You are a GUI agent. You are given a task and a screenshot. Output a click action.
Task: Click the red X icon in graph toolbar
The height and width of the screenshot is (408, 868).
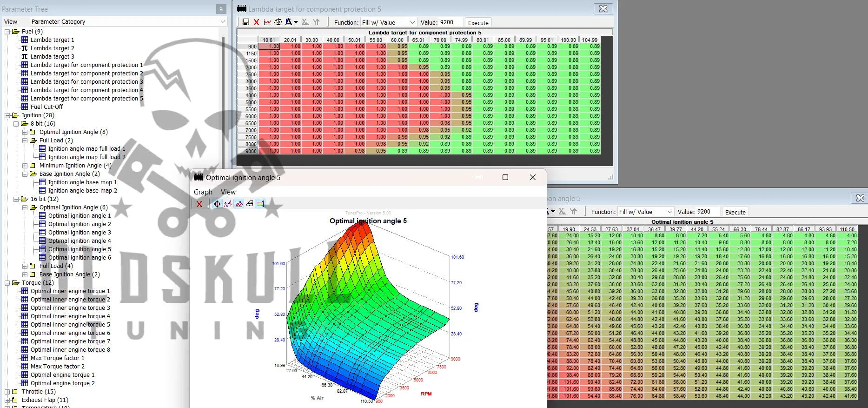pyautogui.click(x=199, y=204)
